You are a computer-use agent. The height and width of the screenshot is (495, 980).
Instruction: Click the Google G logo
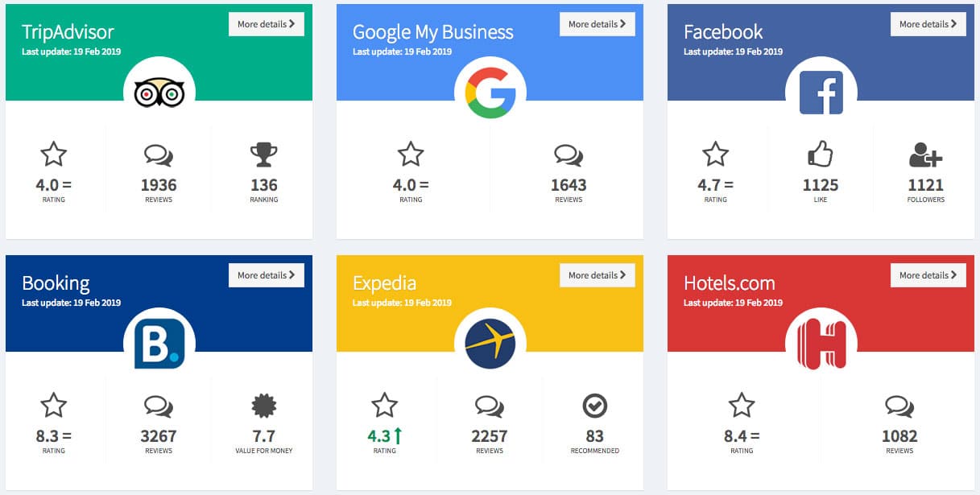pos(490,93)
